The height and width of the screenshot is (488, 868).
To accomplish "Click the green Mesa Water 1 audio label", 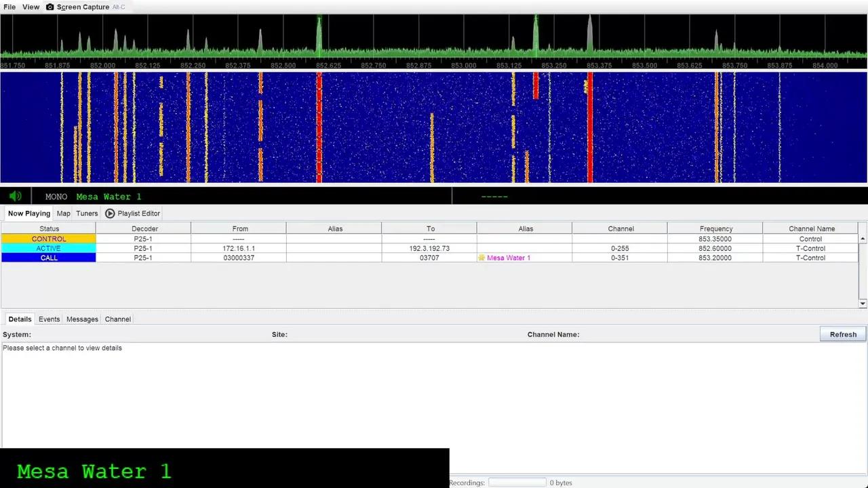I will tap(108, 197).
